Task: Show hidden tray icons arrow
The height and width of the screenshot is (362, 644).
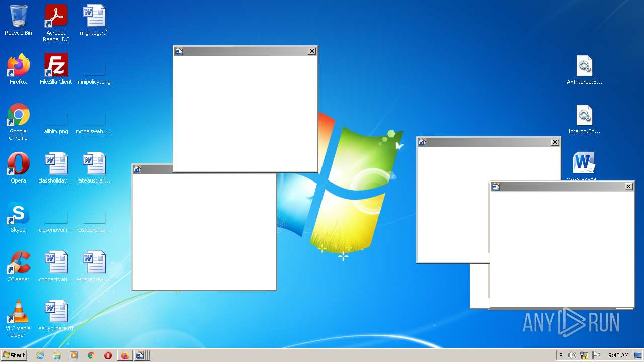Action: 561,355
